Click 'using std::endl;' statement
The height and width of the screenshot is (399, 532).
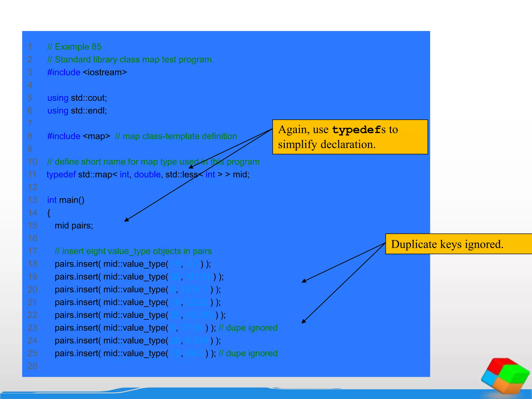click(77, 111)
